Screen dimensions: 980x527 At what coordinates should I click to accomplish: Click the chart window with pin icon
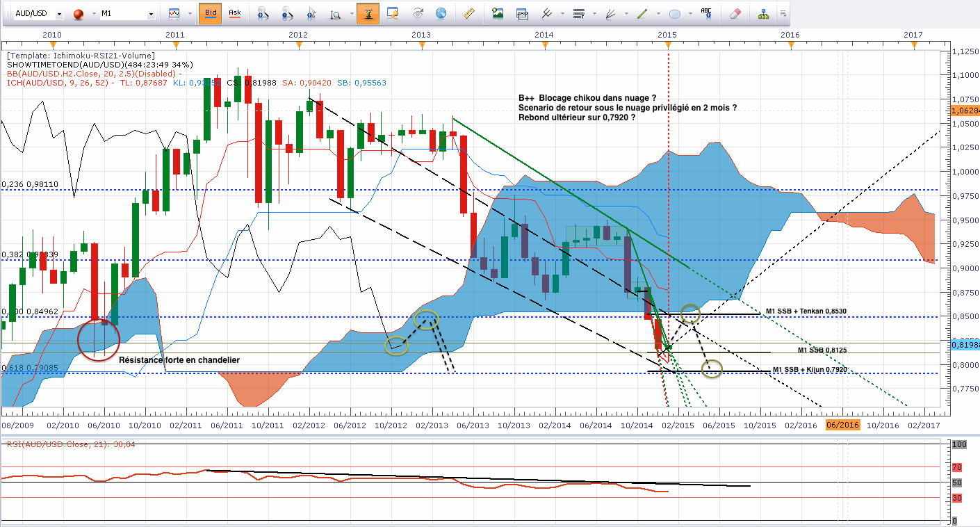pyautogui.click(x=393, y=14)
